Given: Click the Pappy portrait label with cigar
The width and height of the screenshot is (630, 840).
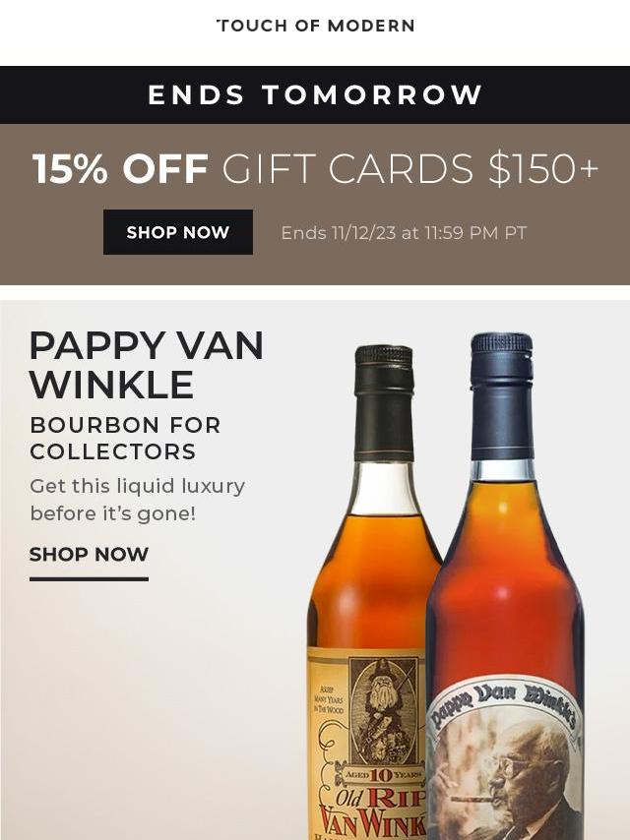Looking at the screenshot, I should pyautogui.click(x=504, y=763).
